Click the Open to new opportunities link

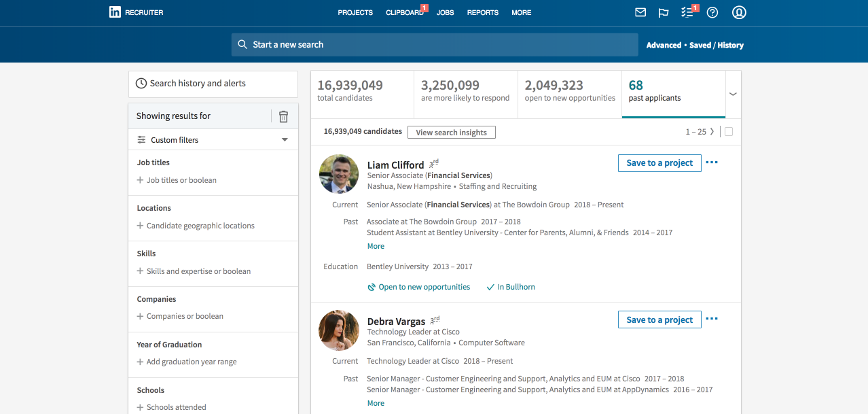424,288
